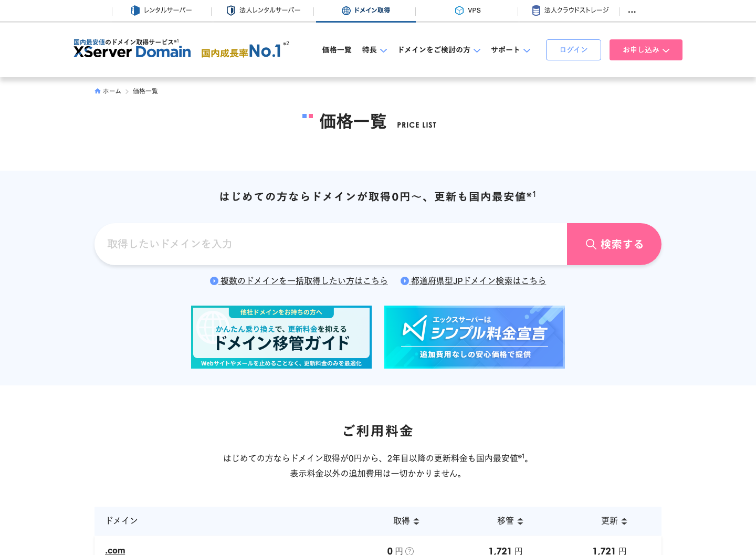
Task: Click the XServer Domain logo
Action: pos(132,48)
